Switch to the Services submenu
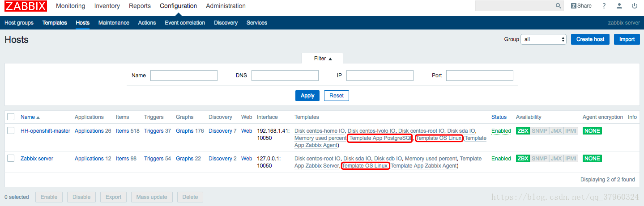The height and width of the screenshot is (206, 644). [257, 23]
